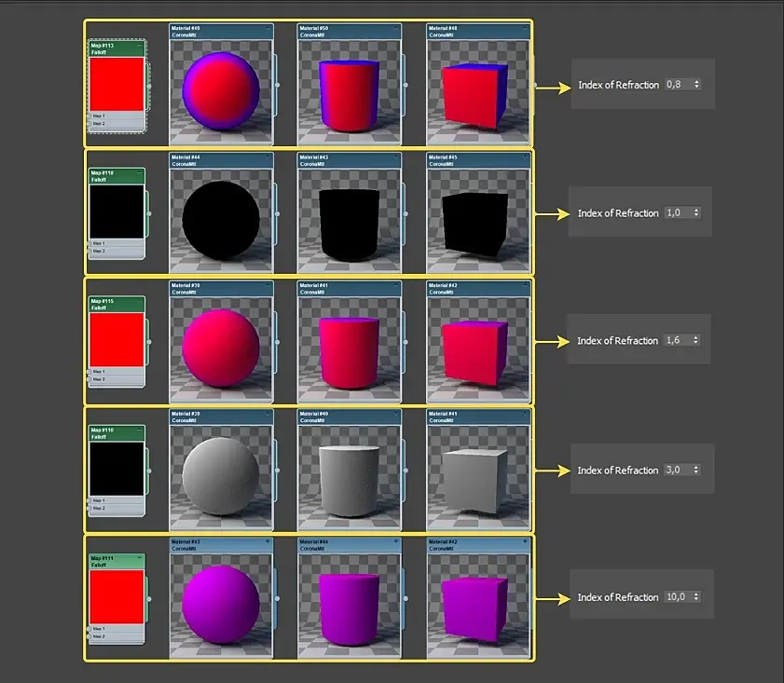Select the pink sphere preview thumbnail
This screenshot has height=683, width=784.
pyautogui.click(x=221, y=349)
